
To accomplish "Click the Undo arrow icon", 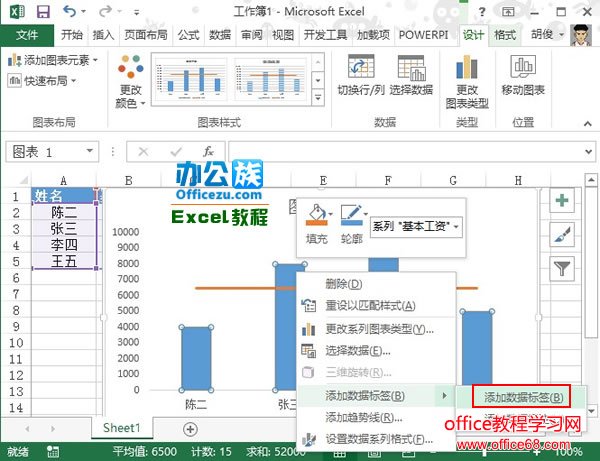I will [69, 11].
